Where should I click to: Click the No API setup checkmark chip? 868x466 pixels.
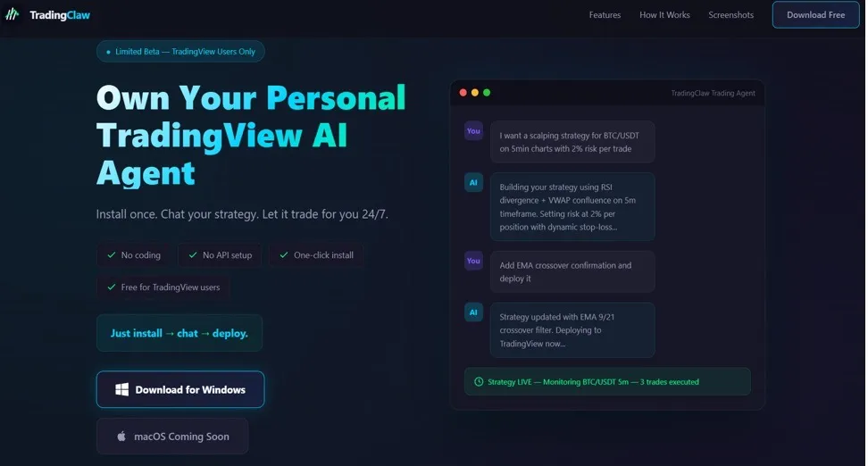(x=220, y=255)
